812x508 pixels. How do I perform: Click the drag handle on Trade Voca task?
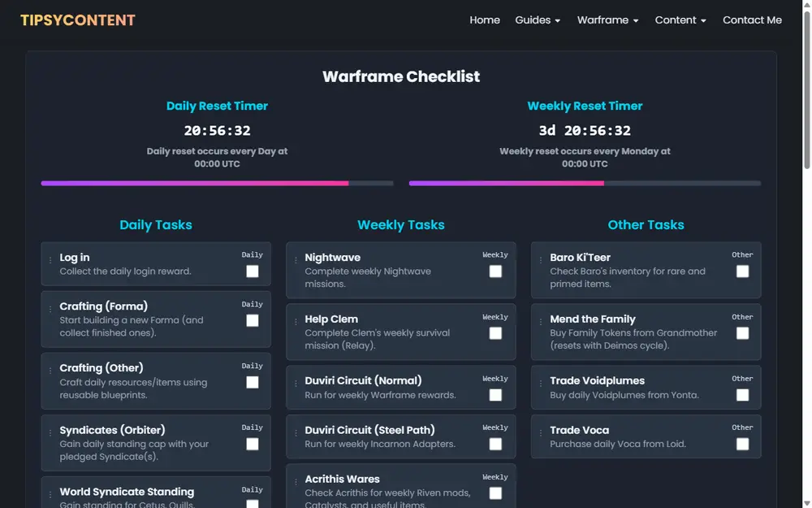click(541, 433)
